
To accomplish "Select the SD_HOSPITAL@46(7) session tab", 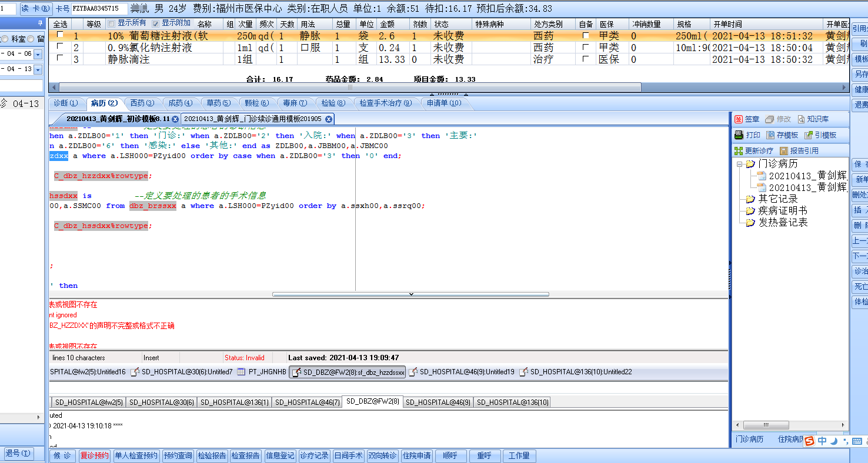I will [307, 402].
